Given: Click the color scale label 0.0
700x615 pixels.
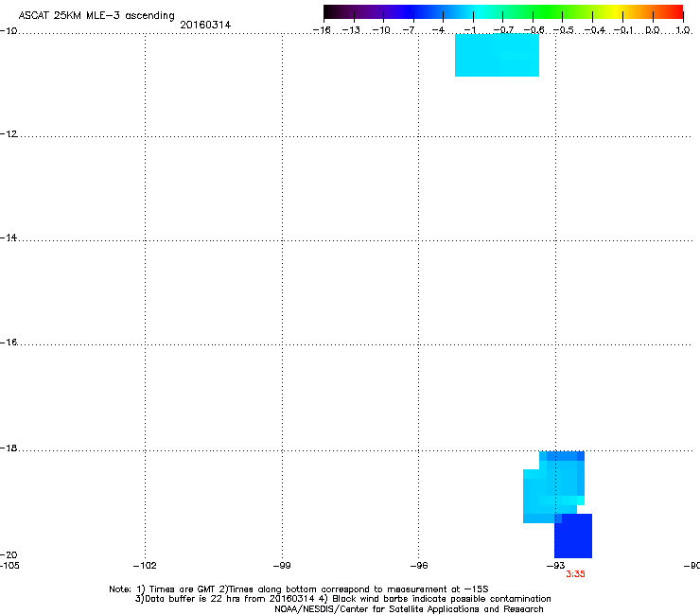Looking at the screenshot, I should [x=653, y=30].
